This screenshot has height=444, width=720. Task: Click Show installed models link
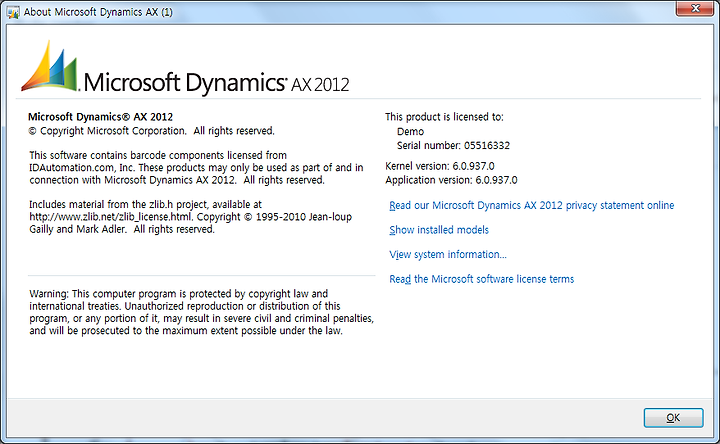439,230
